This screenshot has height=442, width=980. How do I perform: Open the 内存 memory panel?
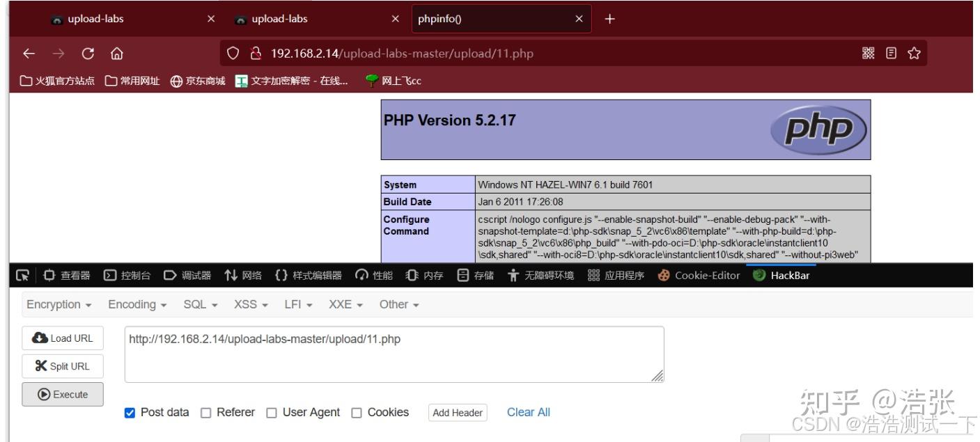[x=424, y=275]
